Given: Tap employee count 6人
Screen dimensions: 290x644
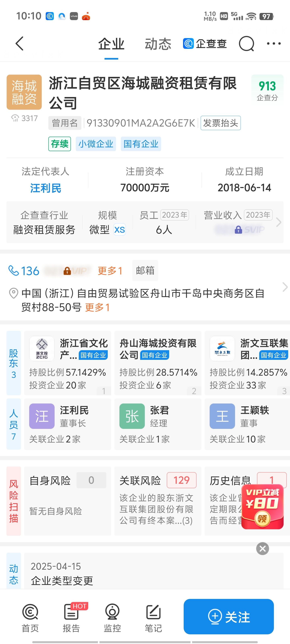Looking at the screenshot, I should point(164,229).
